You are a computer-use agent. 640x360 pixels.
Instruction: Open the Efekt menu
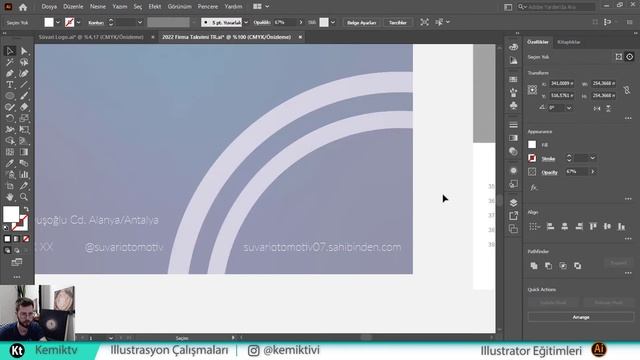(x=155, y=7)
